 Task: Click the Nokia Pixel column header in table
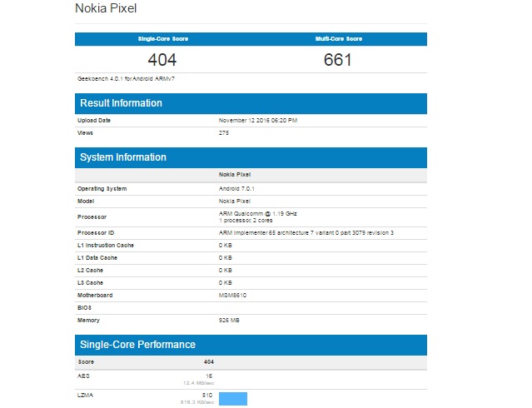[235, 175]
